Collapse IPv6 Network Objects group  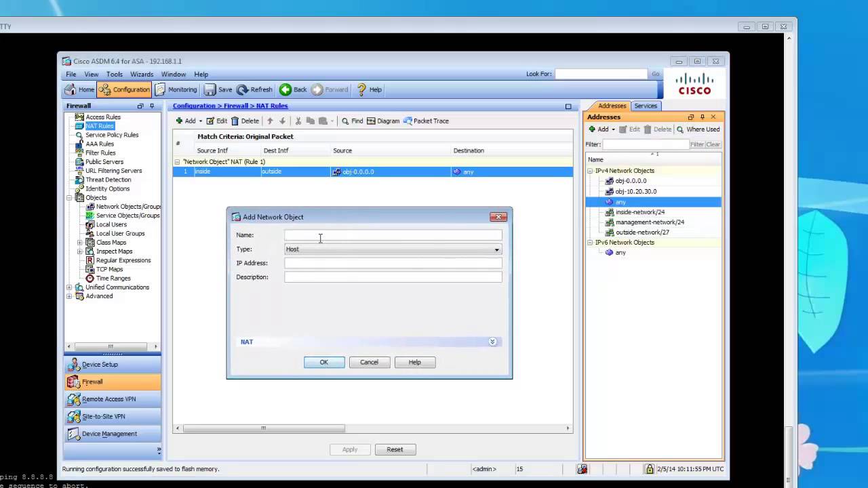[590, 243]
